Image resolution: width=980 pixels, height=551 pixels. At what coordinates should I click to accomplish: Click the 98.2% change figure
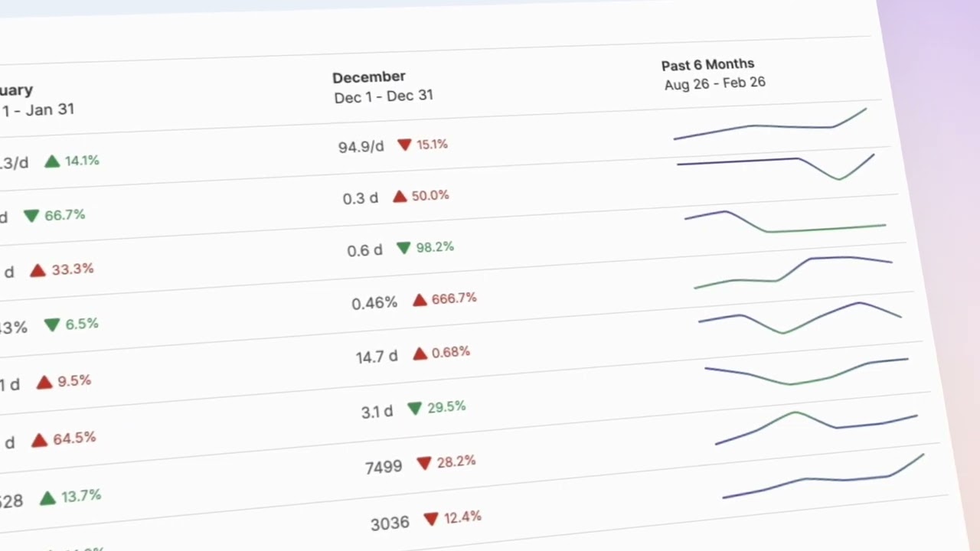(435, 247)
